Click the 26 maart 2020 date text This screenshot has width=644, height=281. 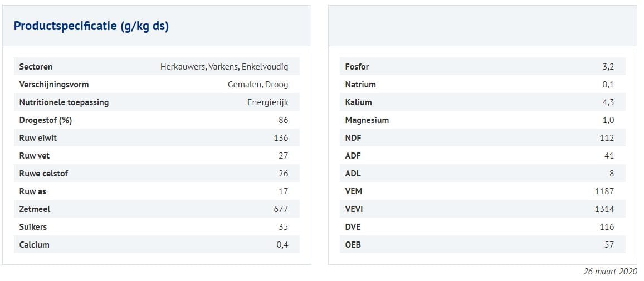click(610, 272)
